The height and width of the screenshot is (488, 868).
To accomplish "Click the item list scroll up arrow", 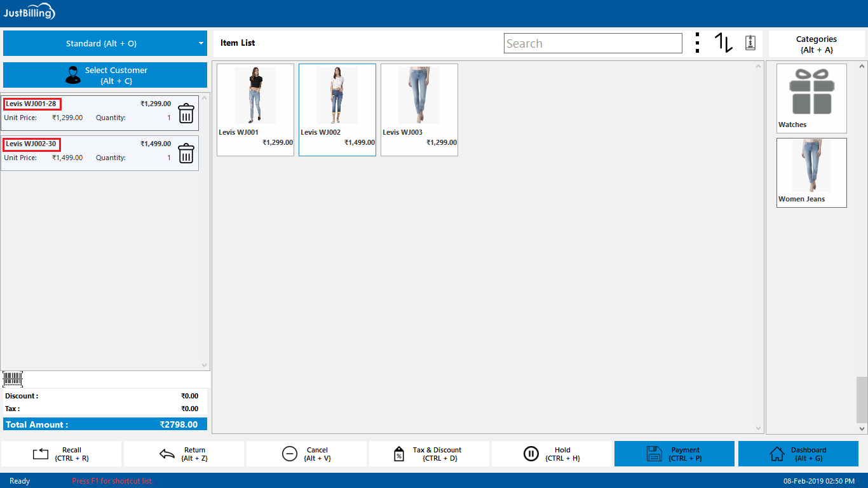I will coord(758,66).
